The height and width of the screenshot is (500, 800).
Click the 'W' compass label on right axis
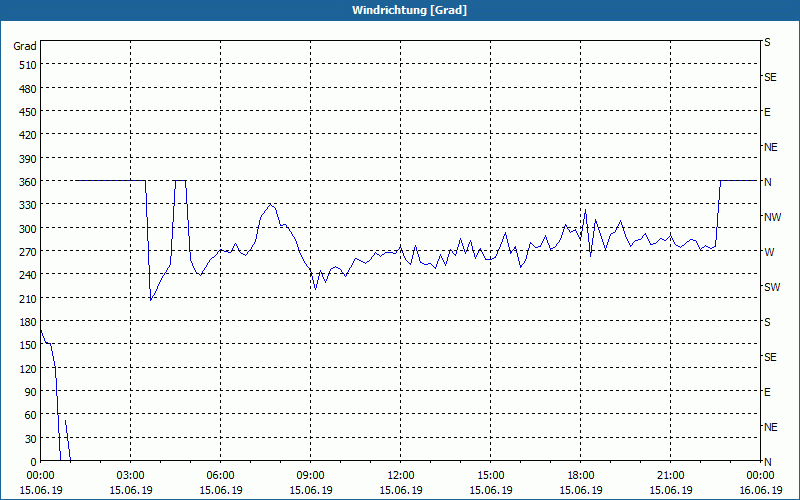(769, 252)
